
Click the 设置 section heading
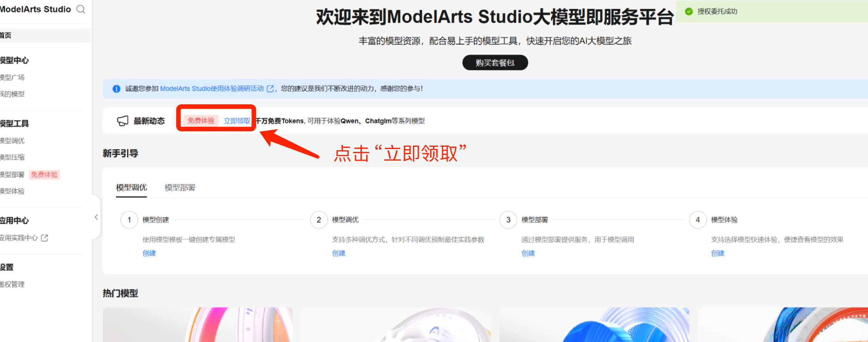(7, 267)
